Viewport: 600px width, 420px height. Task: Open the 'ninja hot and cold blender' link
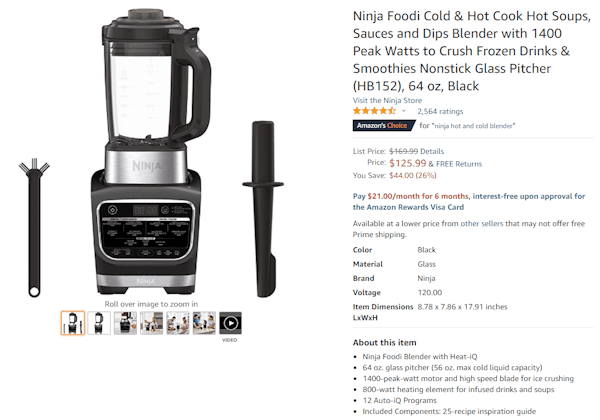coord(473,126)
